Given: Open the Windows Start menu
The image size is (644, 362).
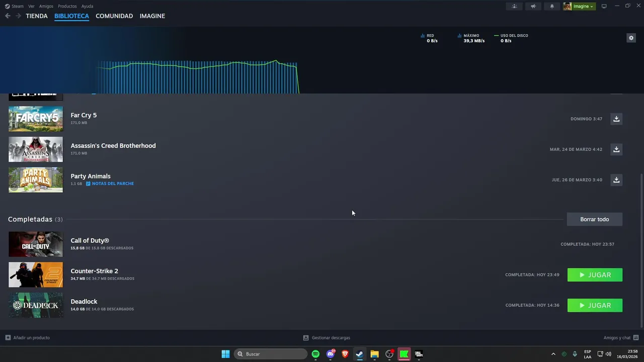Looking at the screenshot, I should pos(225,354).
